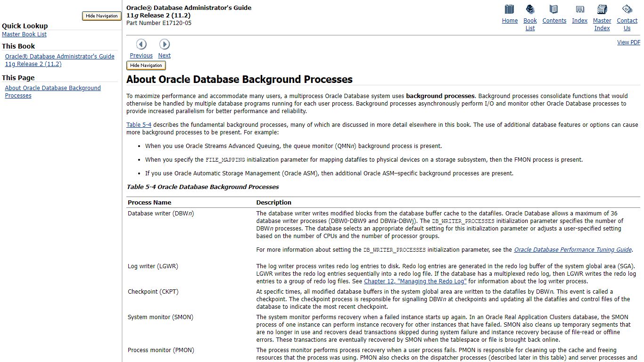Click the FILE_MAPPING parameter text
The width and height of the screenshot is (644, 362).
click(x=225, y=160)
